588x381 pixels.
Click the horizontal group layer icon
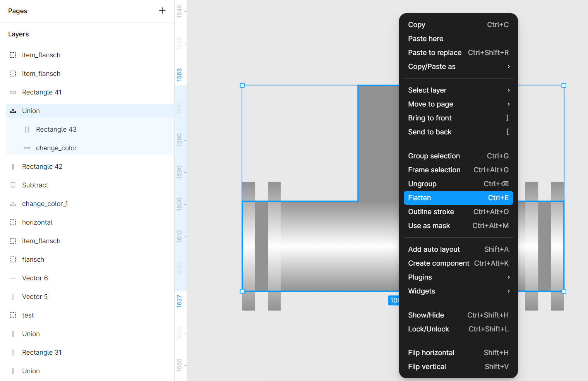pos(13,222)
